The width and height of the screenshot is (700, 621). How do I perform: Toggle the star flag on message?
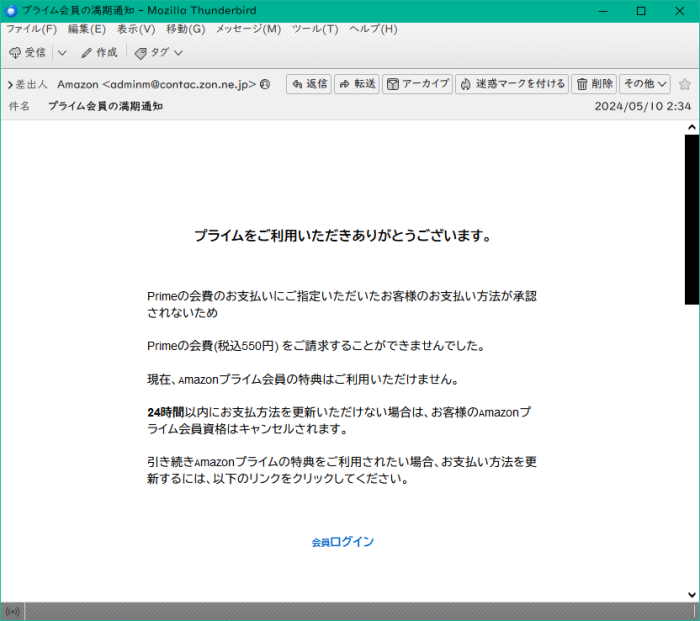(684, 84)
